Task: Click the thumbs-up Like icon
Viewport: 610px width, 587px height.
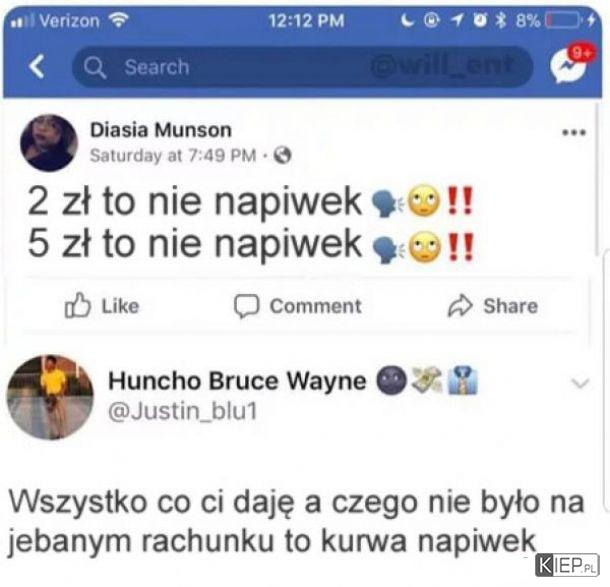Action: [x=77, y=305]
